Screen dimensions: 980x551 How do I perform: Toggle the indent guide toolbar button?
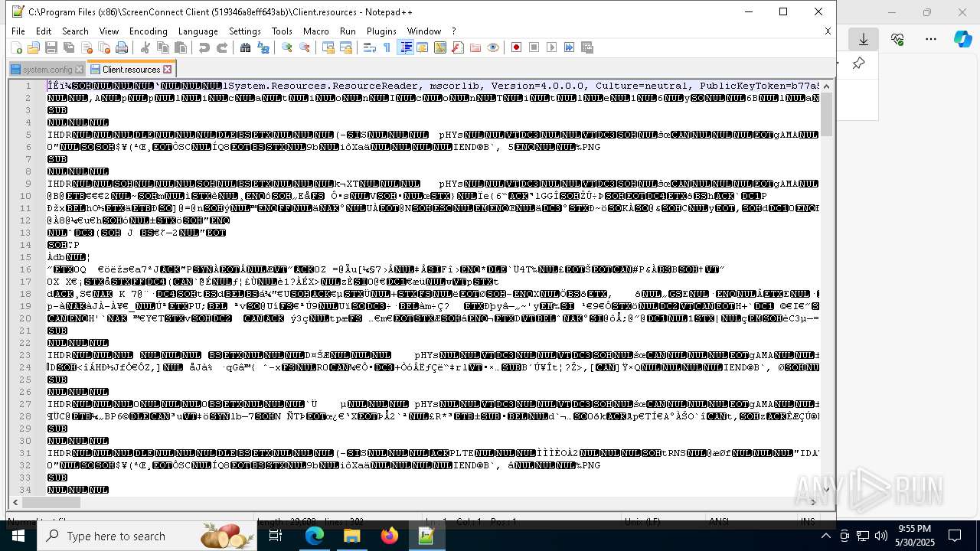(405, 47)
